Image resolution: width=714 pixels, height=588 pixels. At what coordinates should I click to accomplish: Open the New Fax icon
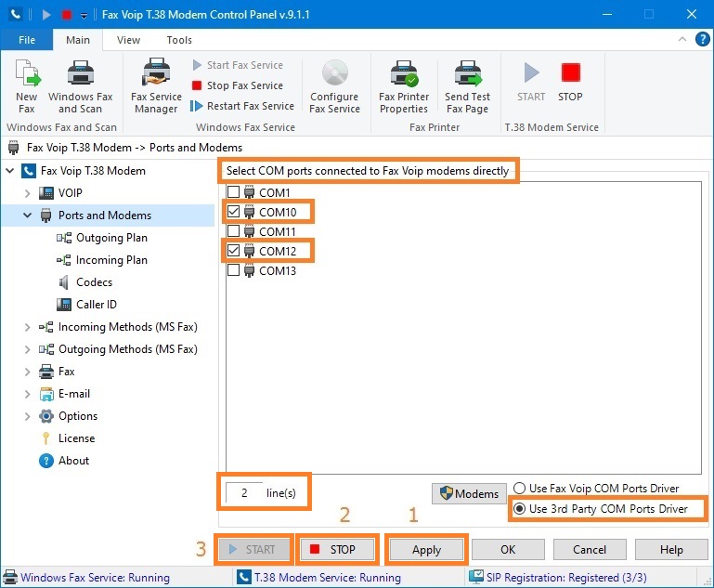[x=27, y=86]
